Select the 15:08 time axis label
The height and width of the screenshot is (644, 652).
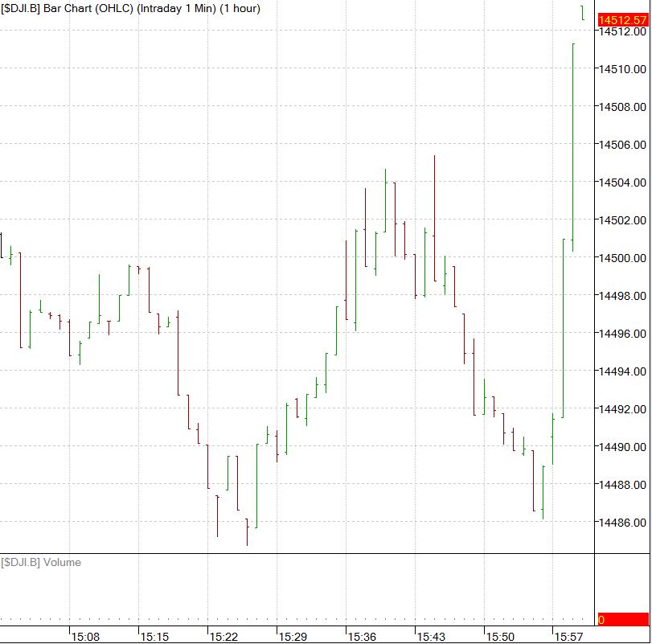click(86, 637)
